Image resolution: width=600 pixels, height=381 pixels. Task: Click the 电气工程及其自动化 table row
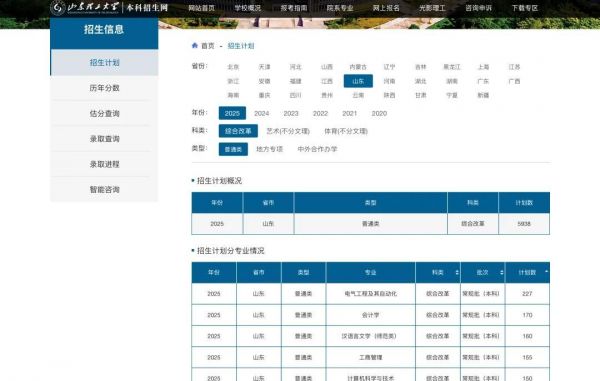(370, 294)
